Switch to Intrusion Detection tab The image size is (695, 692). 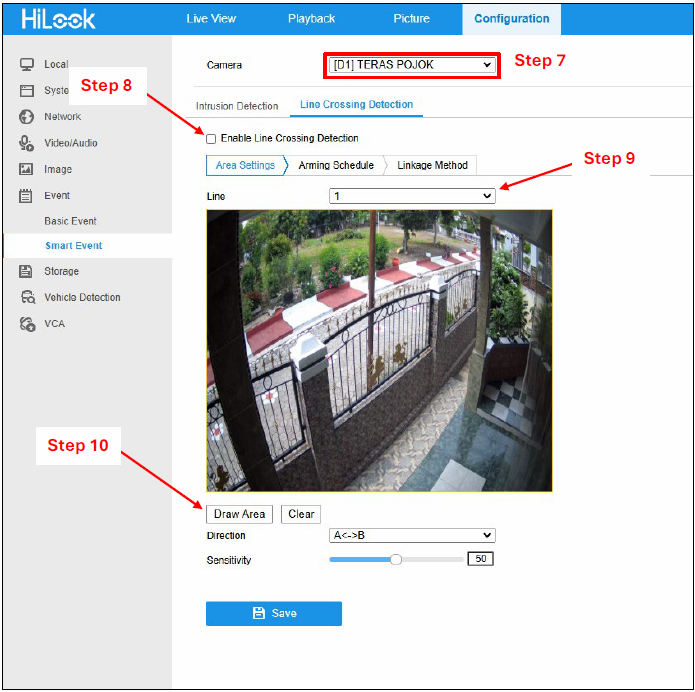[237, 106]
